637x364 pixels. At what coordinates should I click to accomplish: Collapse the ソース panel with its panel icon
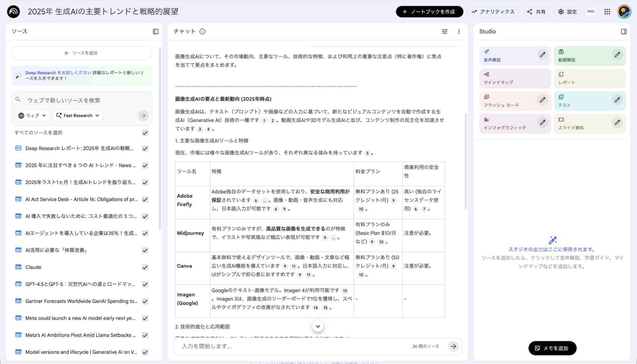(156, 31)
